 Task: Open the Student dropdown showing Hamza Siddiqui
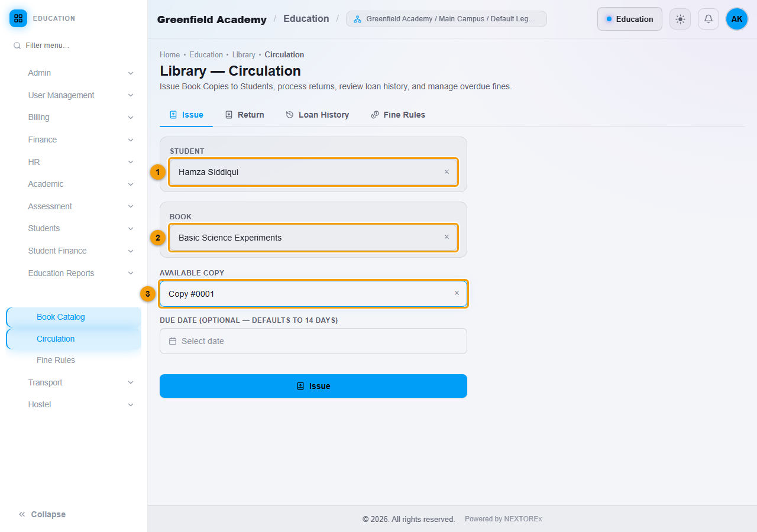(313, 172)
